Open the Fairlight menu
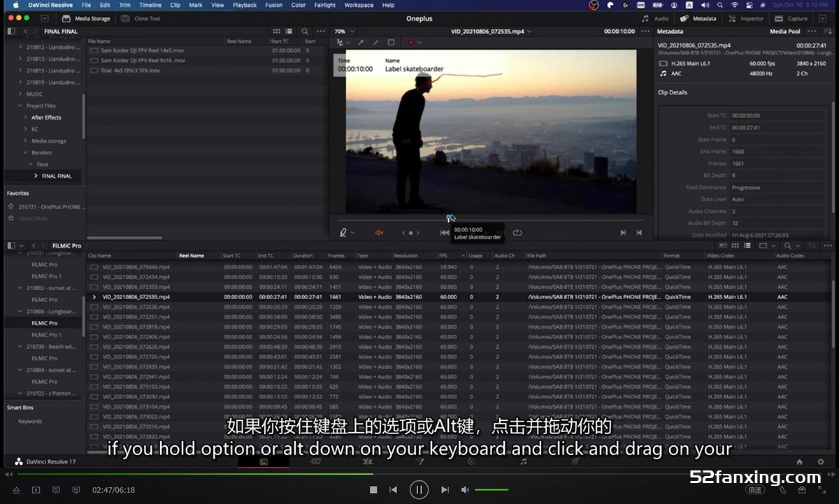Image resolution: width=839 pixels, height=504 pixels. coord(324,5)
